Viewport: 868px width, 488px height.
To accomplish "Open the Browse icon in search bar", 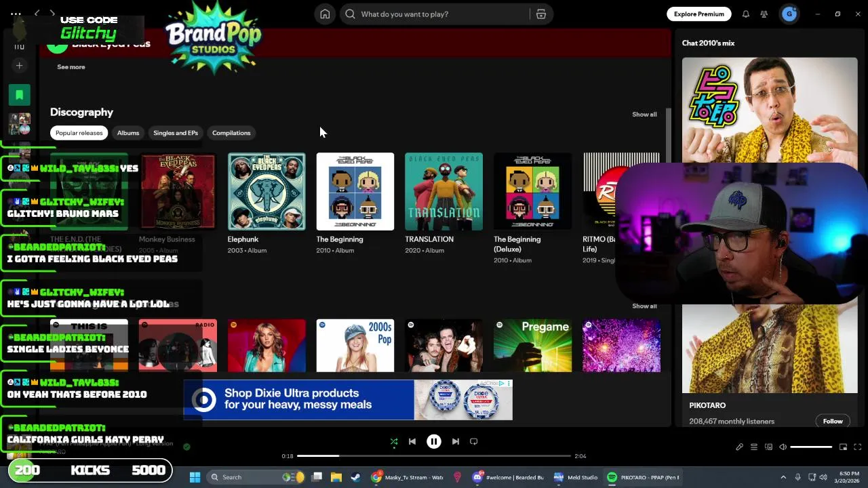I will pyautogui.click(x=541, y=14).
